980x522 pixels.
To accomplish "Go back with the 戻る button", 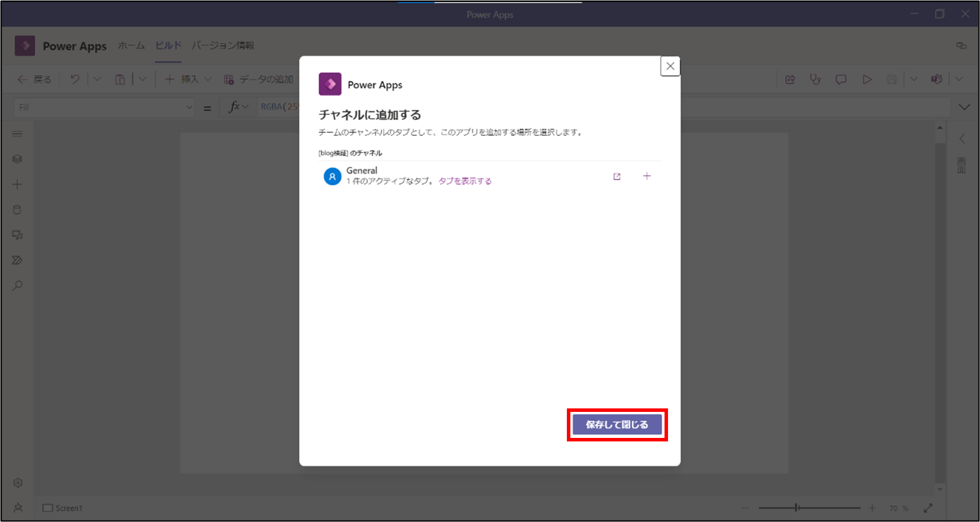I will click(x=35, y=79).
